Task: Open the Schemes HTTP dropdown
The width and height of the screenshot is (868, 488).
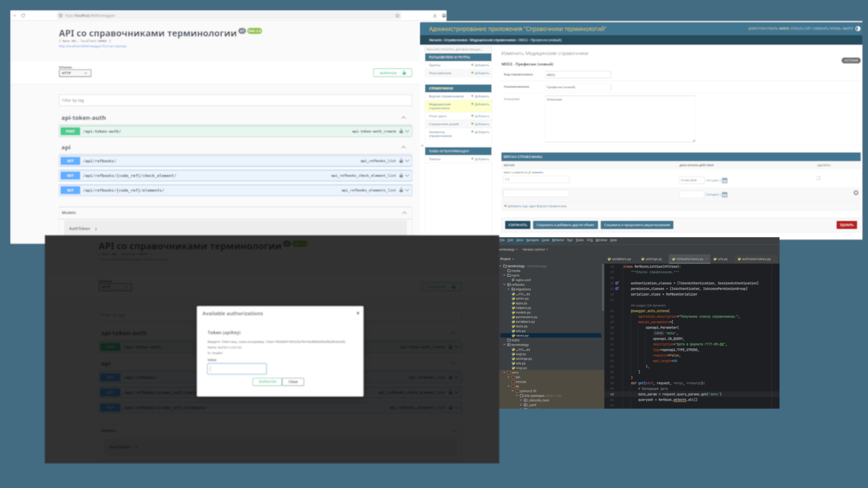Action: [x=75, y=73]
